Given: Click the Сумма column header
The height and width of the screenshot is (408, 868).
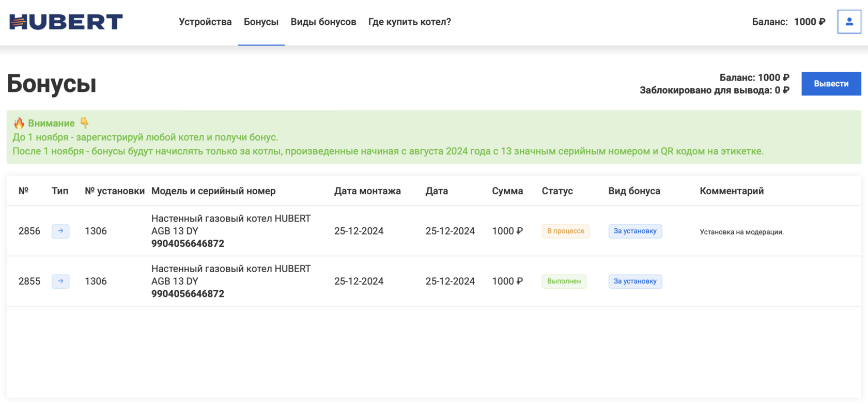Looking at the screenshot, I should click(507, 191).
